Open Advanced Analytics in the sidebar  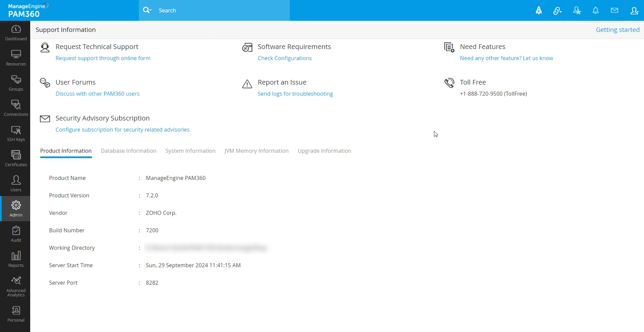[16, 287]
